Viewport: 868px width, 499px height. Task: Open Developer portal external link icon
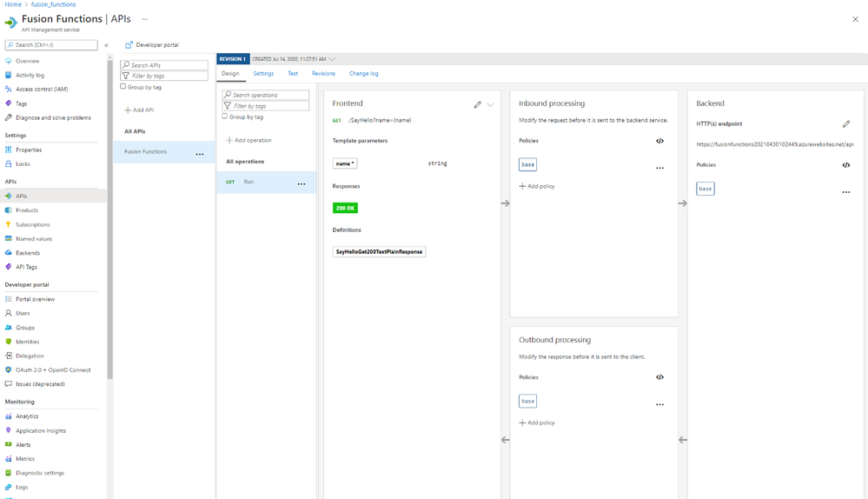tap(129, 45)
